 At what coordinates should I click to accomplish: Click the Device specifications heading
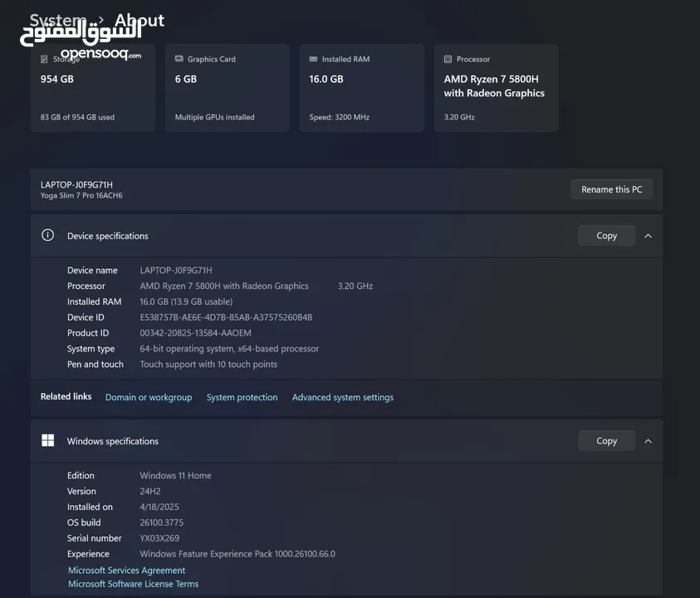point(108,236)
